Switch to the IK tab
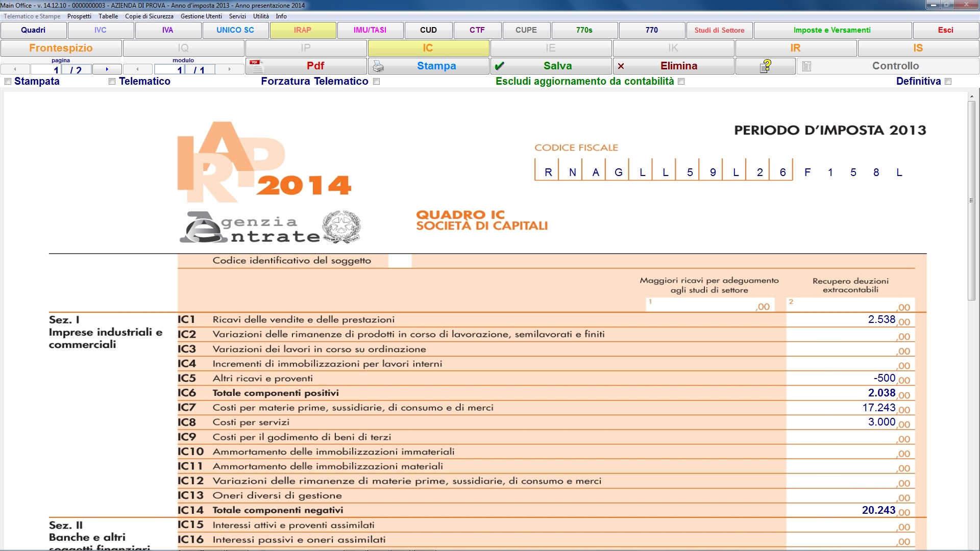This screenshot has width=980, height=551. click(x=673, y=48)
